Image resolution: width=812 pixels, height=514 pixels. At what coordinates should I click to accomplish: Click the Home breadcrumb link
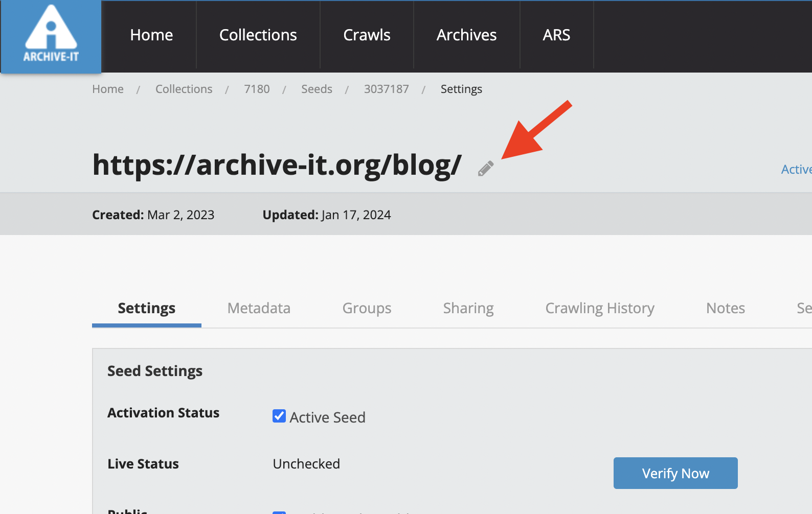coord(108,89)
